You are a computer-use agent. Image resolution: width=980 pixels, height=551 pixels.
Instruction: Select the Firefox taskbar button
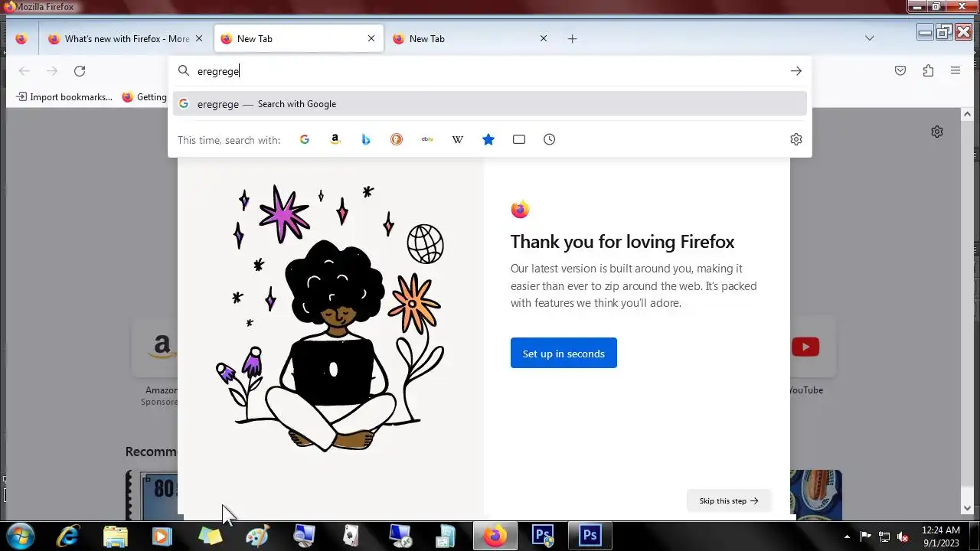coord(495,536)
